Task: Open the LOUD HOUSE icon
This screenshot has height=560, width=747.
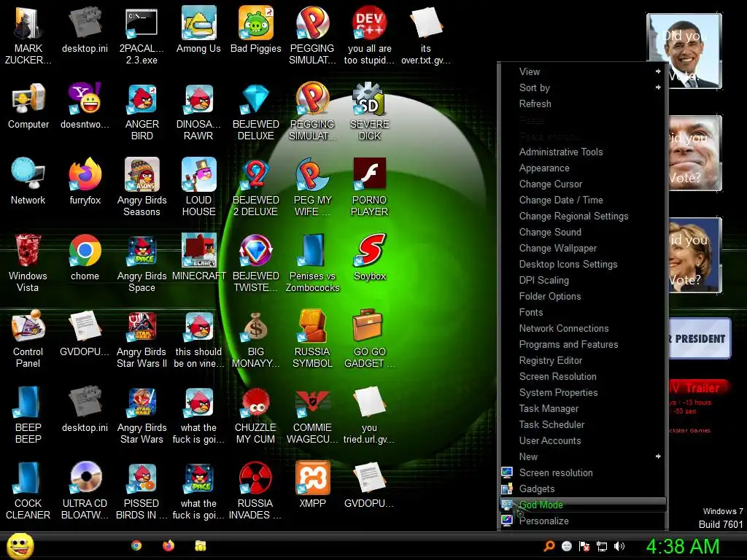Action: 198,187
